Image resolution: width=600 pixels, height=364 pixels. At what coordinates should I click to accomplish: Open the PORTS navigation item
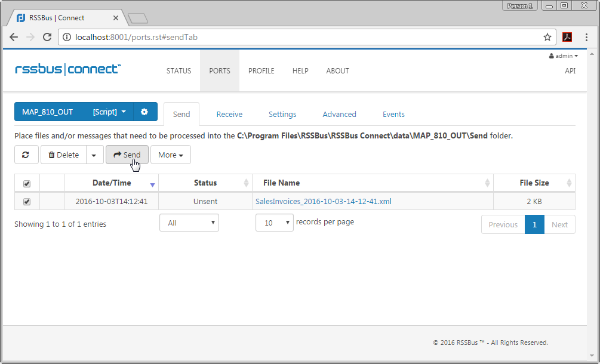[x=220, y=71]
